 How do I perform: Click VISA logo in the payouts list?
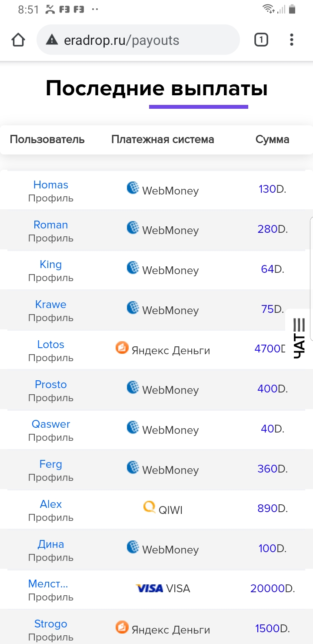[x=150, y=589]
